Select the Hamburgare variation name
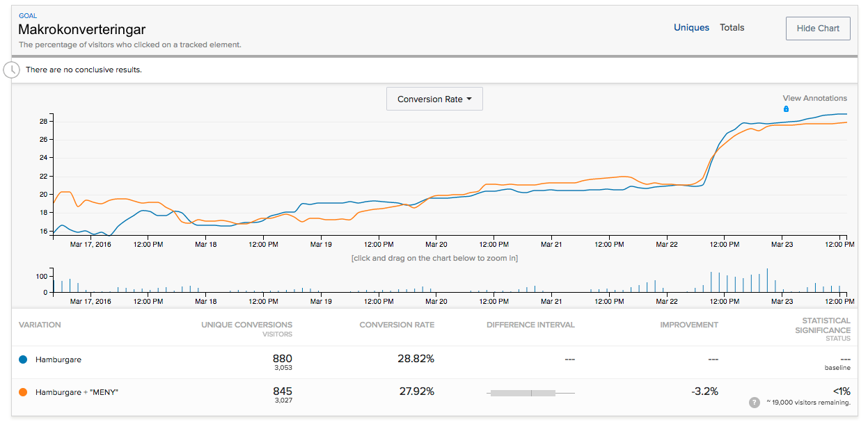The height and width of the screenshot is (445, 868). [x=58, y=359]
